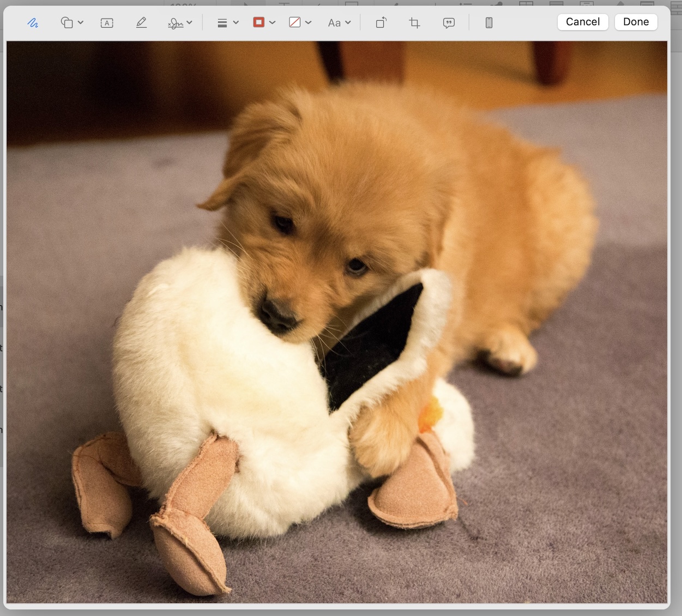Screen dimensions: 682x616
Task: Expand the Border Color dropdown arrow
Action: pyautogui.click(x=272, y=23)
